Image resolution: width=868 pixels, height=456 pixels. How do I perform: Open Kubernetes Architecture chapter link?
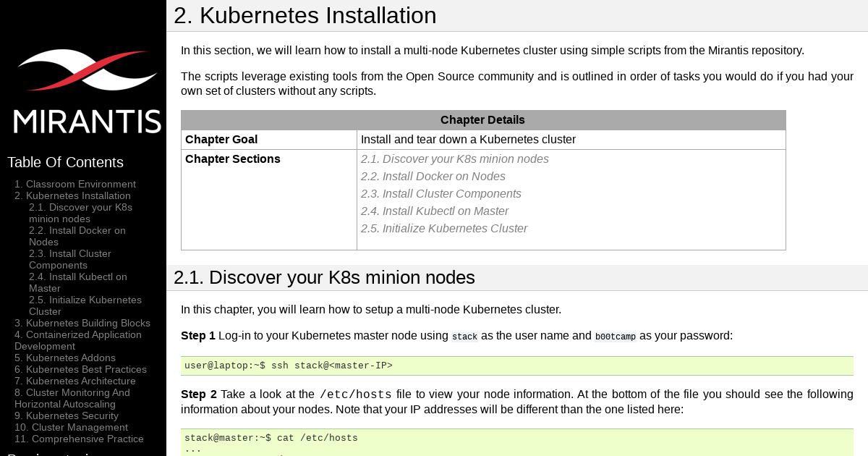pyautogui.click(x=80, y=381)
